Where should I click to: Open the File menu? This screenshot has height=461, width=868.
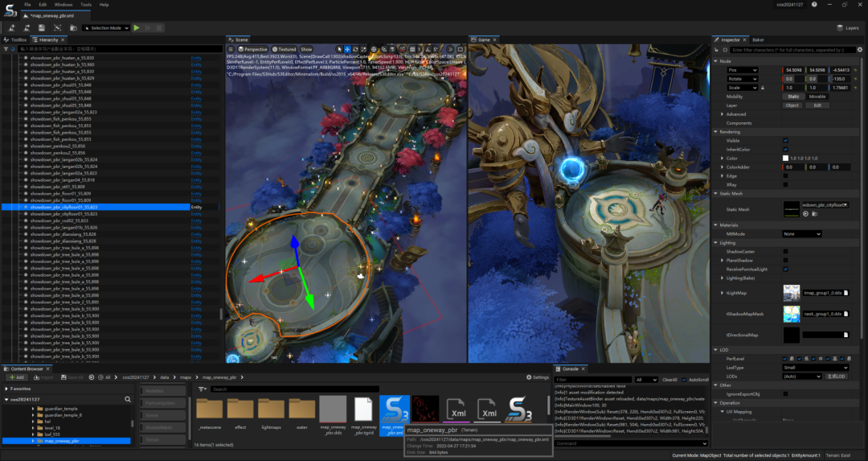click(27, 5)
